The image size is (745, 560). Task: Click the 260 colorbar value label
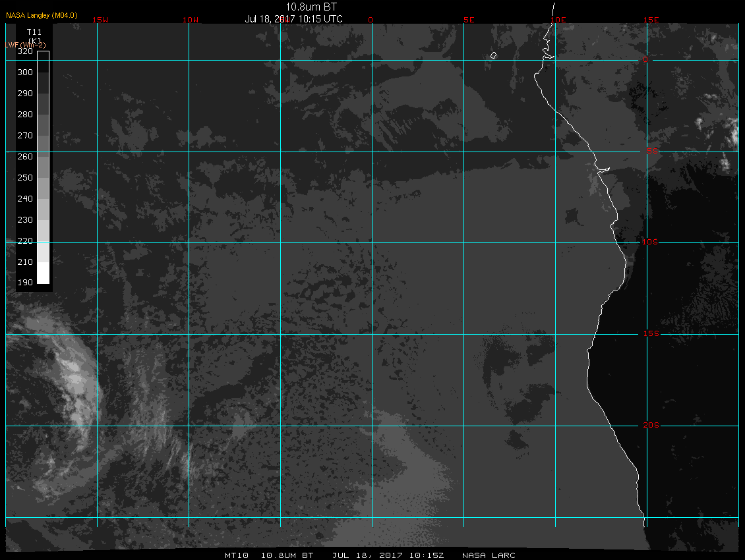(x=25, y=156)
